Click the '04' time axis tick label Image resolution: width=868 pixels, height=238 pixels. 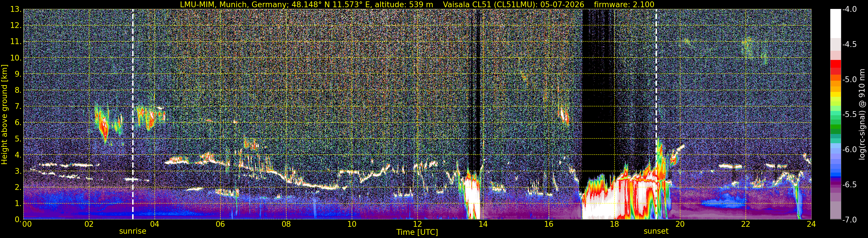(x=154, y=224)
